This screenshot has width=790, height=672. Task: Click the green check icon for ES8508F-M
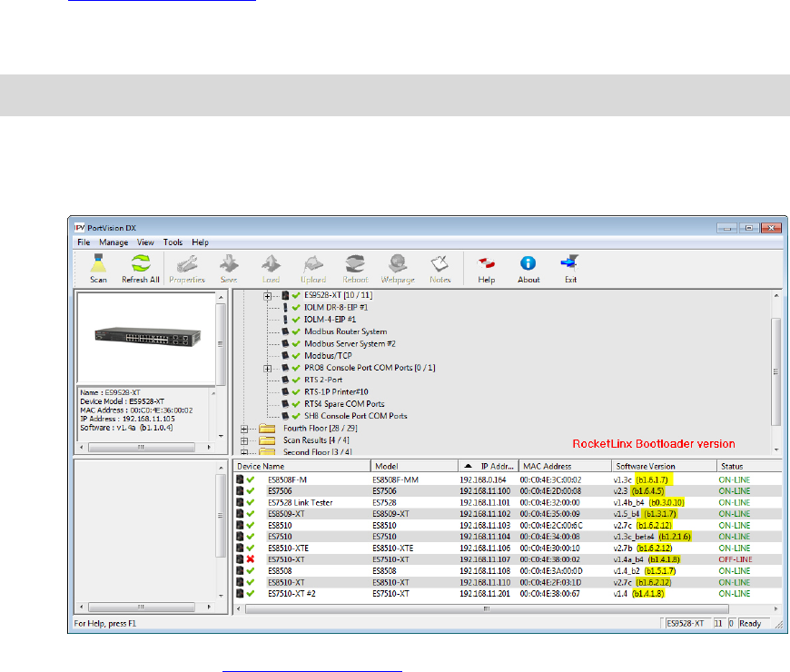(x=251, y=479)
